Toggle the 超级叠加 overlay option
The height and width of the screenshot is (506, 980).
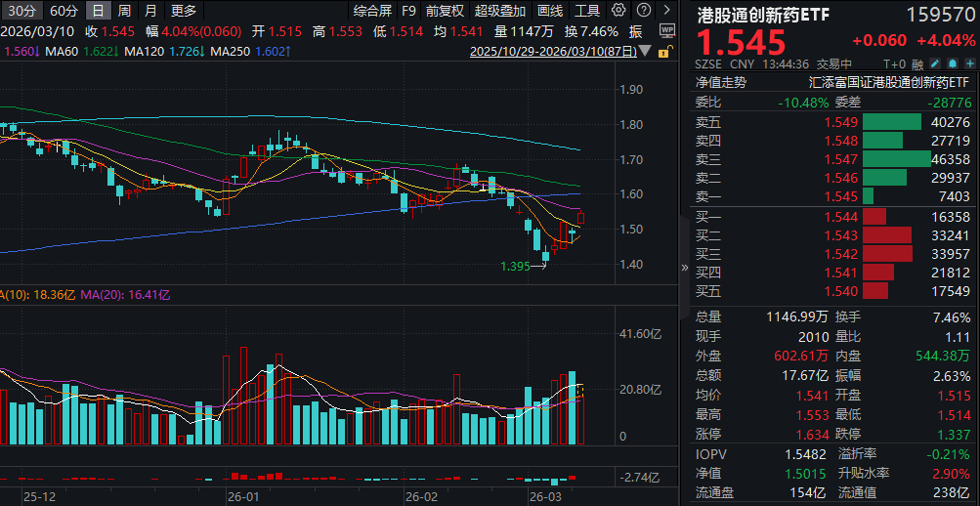499,11
